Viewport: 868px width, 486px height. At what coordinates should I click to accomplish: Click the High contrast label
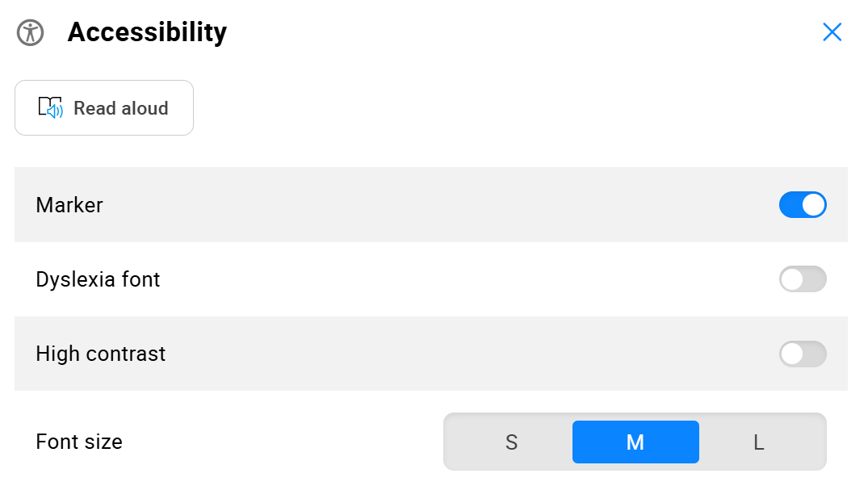(x=101, y=354)
